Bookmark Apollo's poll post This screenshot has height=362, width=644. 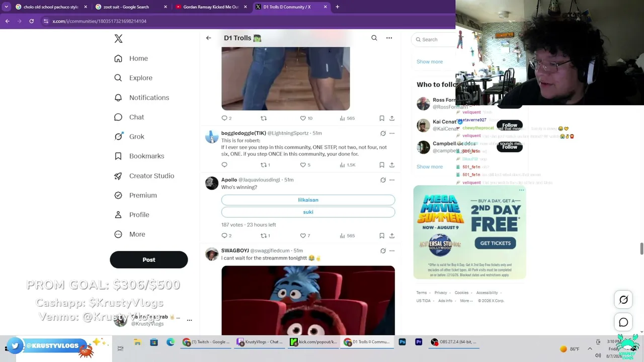382,235
